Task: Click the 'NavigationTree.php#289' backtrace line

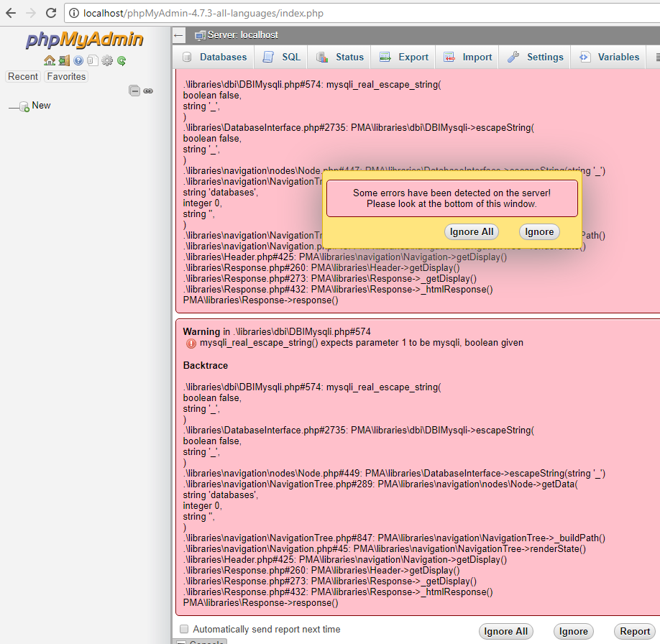Action: pyautogui.click(x=380, y=484)
